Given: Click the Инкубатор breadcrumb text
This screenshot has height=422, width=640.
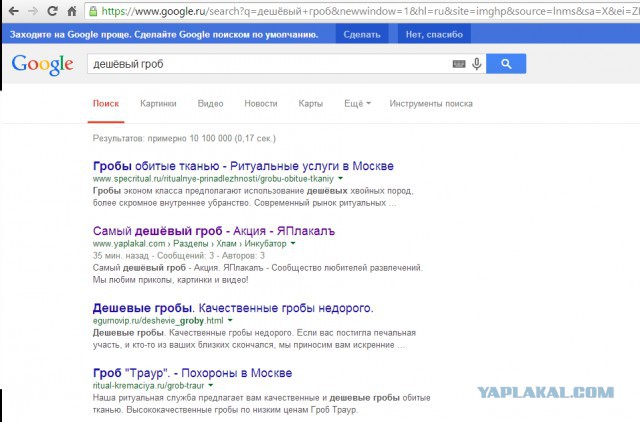Looking at the screenshot, I should coord(265,244).
